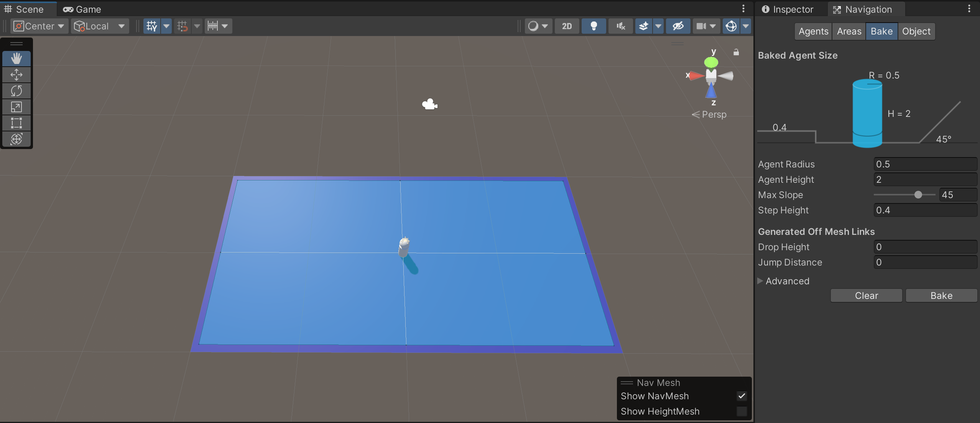Toggle 2D view mode

click(x=567, y=26)
